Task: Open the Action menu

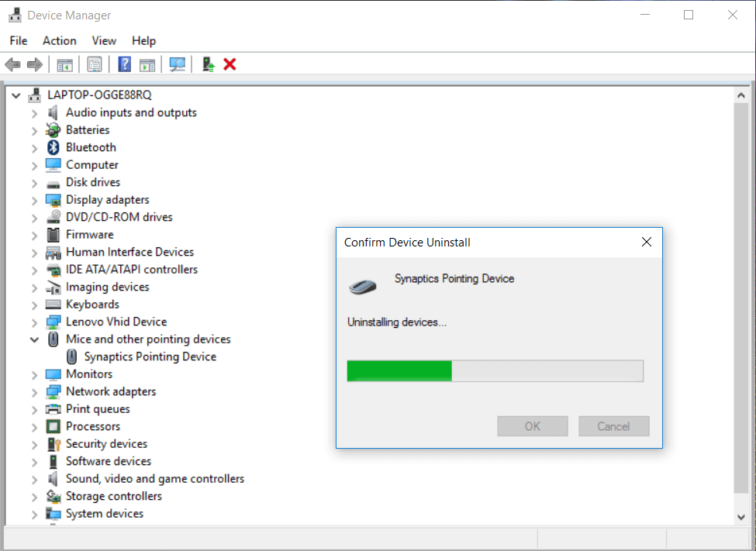Action: (59, 41)
